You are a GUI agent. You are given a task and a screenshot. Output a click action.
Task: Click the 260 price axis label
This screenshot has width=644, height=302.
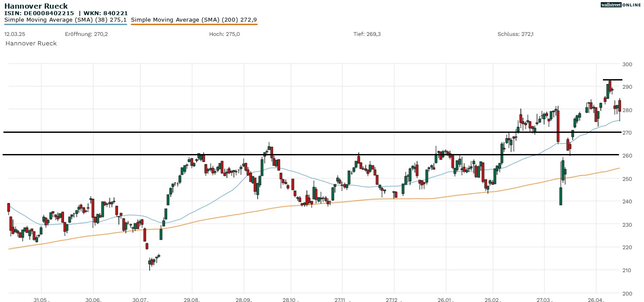click(x=627, y=156)
